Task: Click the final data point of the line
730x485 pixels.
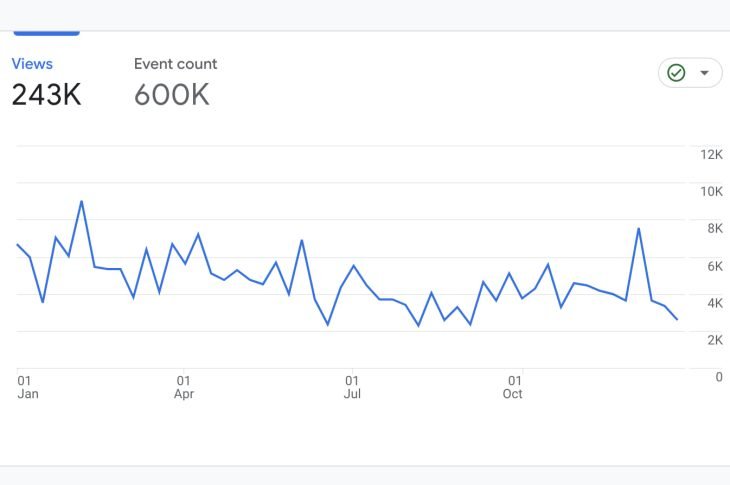Action: tap(677, 319)
